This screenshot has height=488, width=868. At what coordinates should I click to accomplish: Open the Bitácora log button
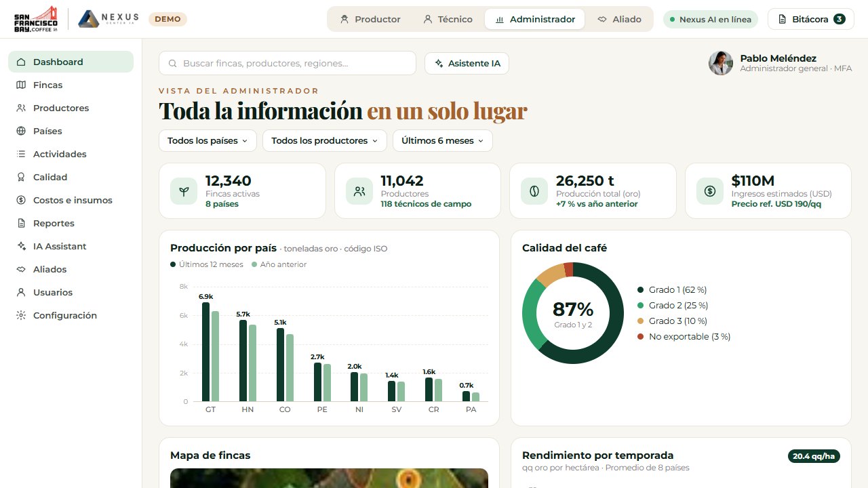click(810, 19)
